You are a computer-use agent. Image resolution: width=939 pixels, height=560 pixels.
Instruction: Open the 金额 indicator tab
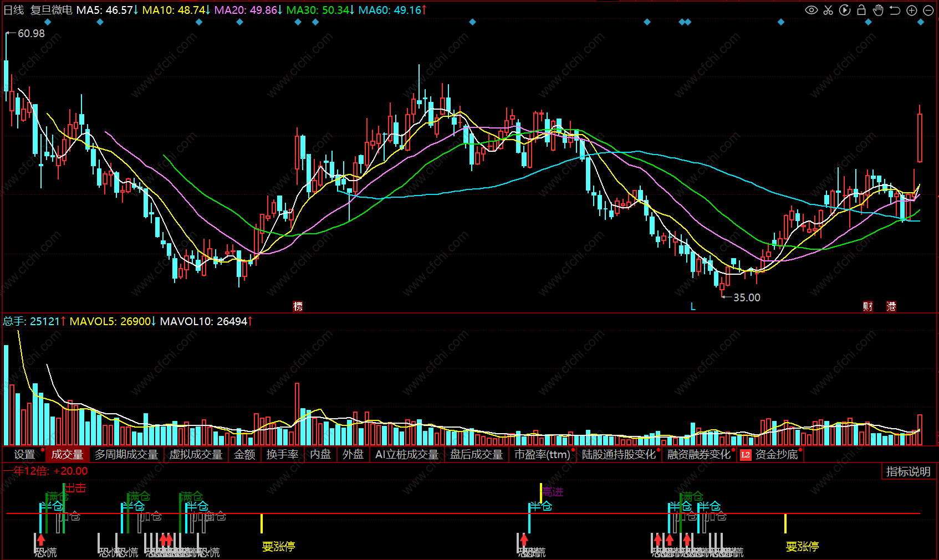244,454
